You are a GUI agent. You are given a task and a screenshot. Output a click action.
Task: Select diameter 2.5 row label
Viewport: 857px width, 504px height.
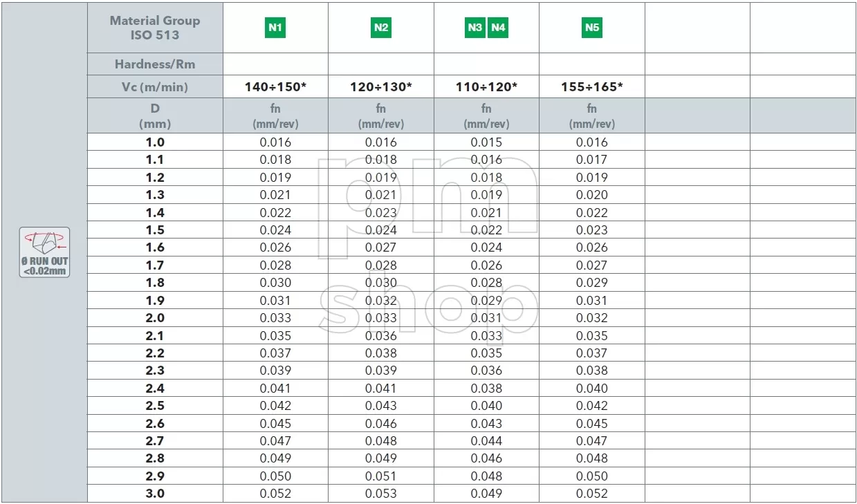155,406
